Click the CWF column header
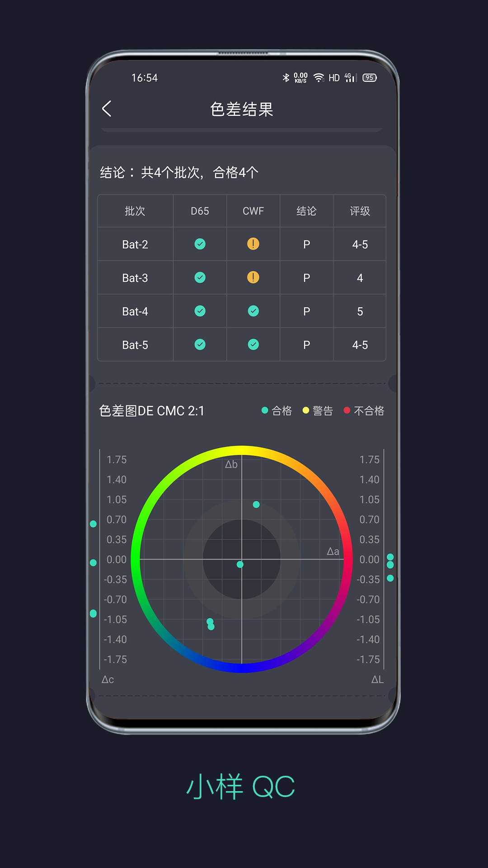 pyautogui.click(x=253, y=211)
